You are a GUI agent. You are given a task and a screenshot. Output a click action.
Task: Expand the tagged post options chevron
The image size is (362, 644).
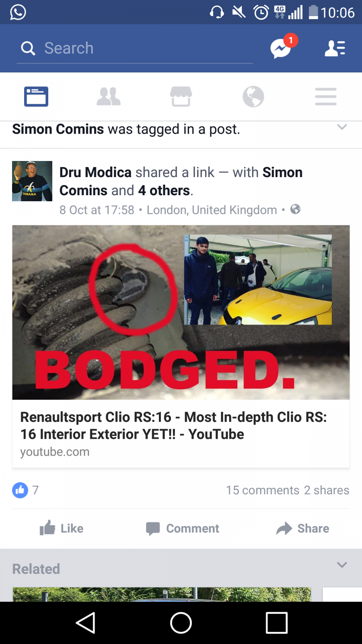pos(342,127)
